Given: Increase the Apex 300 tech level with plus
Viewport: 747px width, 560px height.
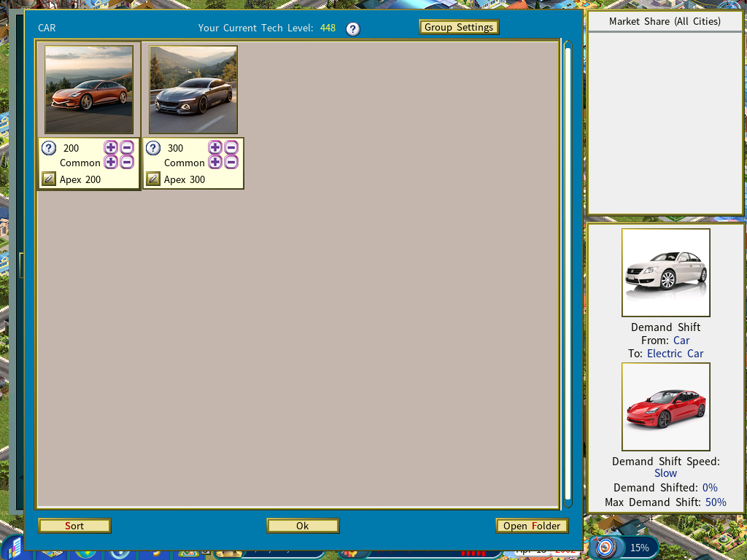Looking at the screenshot, I should click(215, 148).
